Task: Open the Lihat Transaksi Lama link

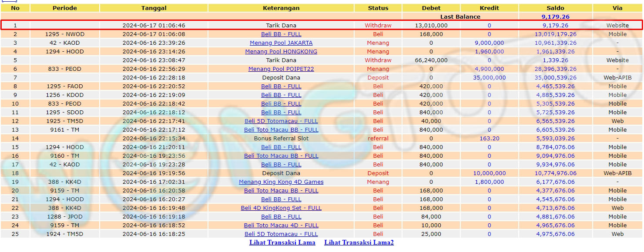Action: tap(282, 242)
